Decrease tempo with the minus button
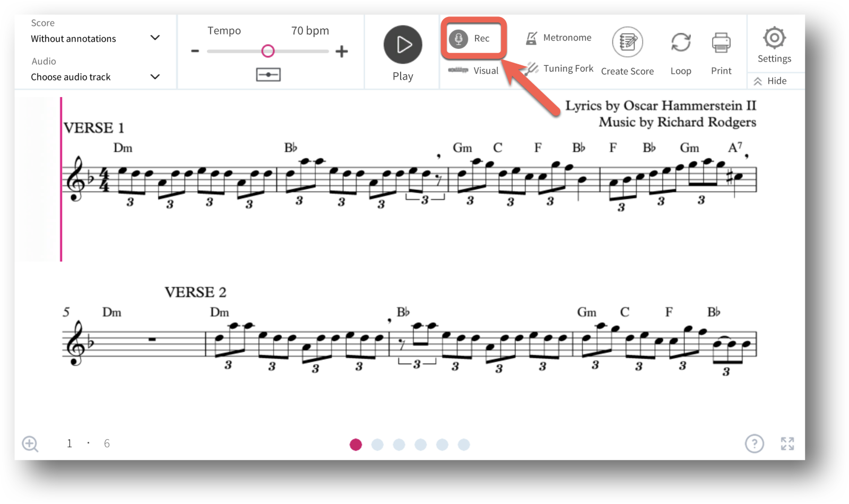The width and height of the screenshot is (849, 504). [x=195, y=51]
